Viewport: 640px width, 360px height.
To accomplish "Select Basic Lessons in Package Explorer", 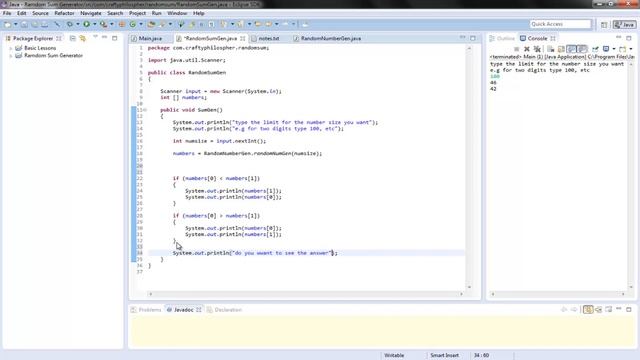I will point(40,48).
